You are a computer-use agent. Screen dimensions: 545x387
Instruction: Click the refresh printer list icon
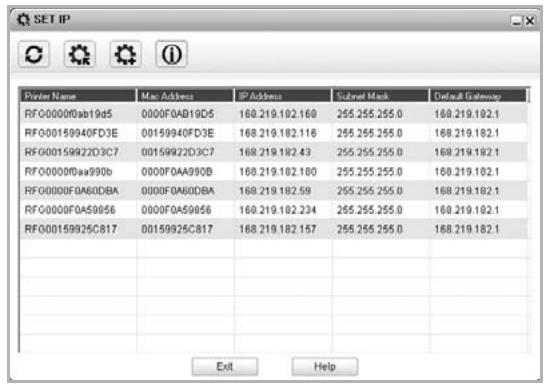click(x=34, y=54)
